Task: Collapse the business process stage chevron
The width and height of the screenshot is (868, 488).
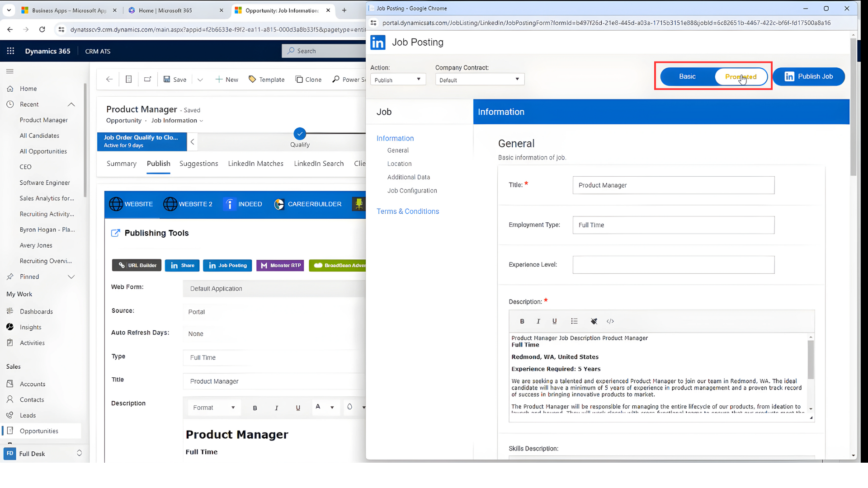Action: (x=193, y=142)
